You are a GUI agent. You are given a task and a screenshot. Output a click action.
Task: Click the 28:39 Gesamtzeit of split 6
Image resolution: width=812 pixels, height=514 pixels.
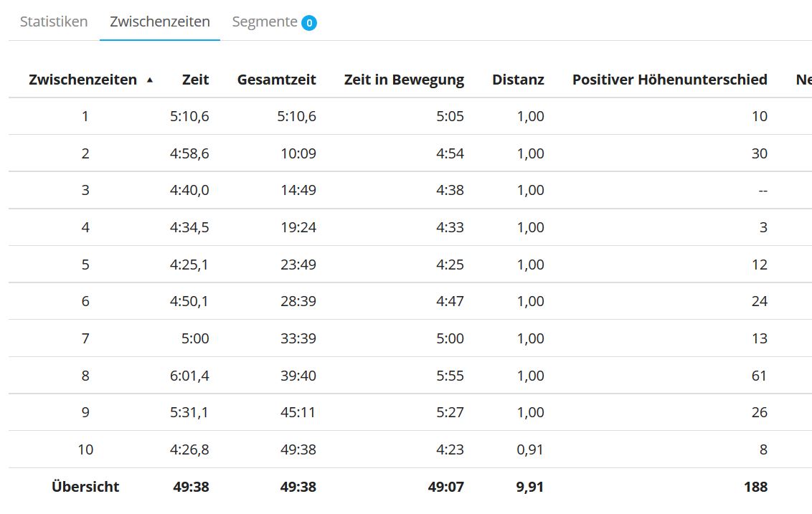pyautogui.click(x=298, y=301)
